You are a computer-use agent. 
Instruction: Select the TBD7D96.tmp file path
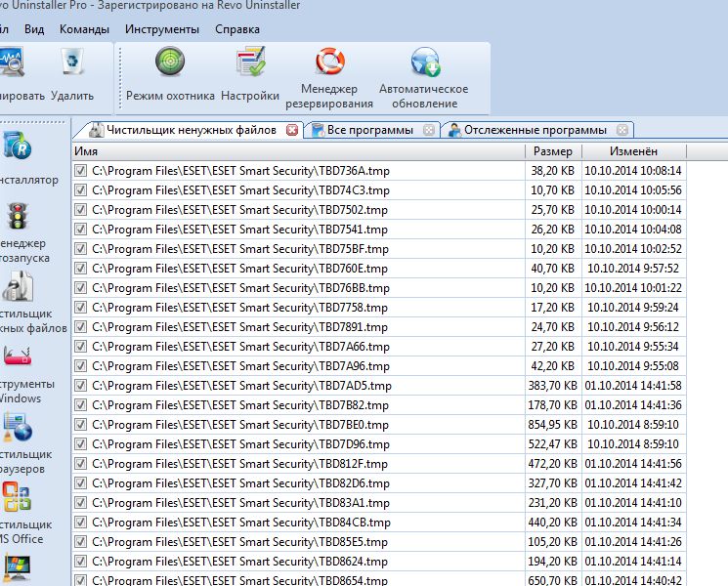pyautogui.click(x=240, y=444)
